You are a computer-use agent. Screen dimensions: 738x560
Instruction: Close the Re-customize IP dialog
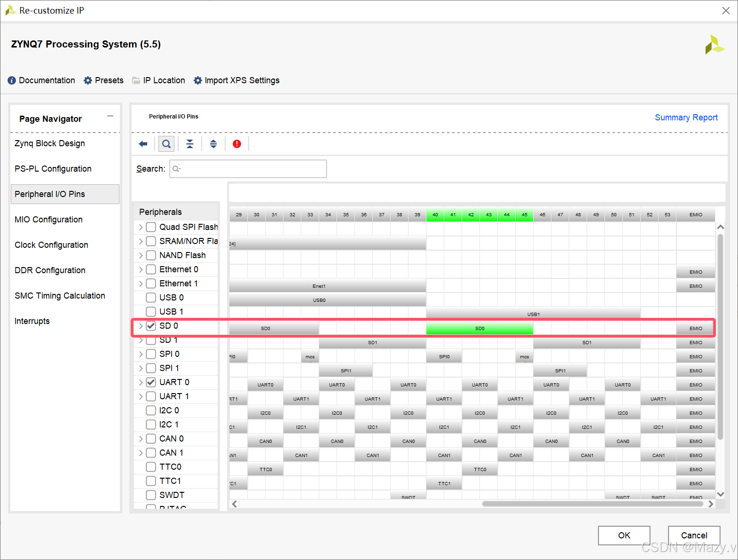click(x=726, y=10)
